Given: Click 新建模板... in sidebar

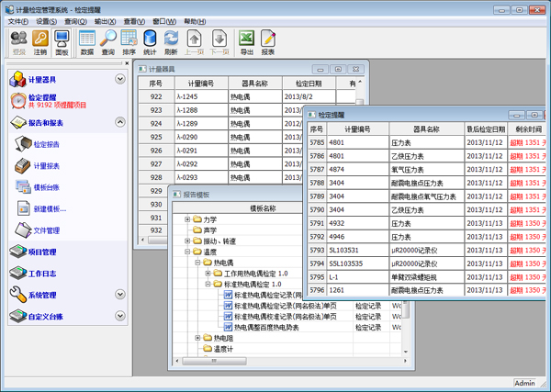Looking at the screenshot, I should 49,208.
